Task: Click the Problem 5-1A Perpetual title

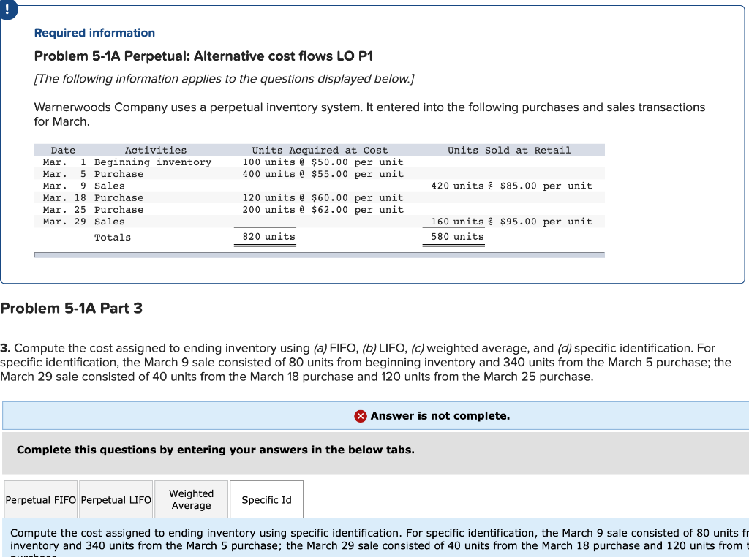Action: (203, 56)
